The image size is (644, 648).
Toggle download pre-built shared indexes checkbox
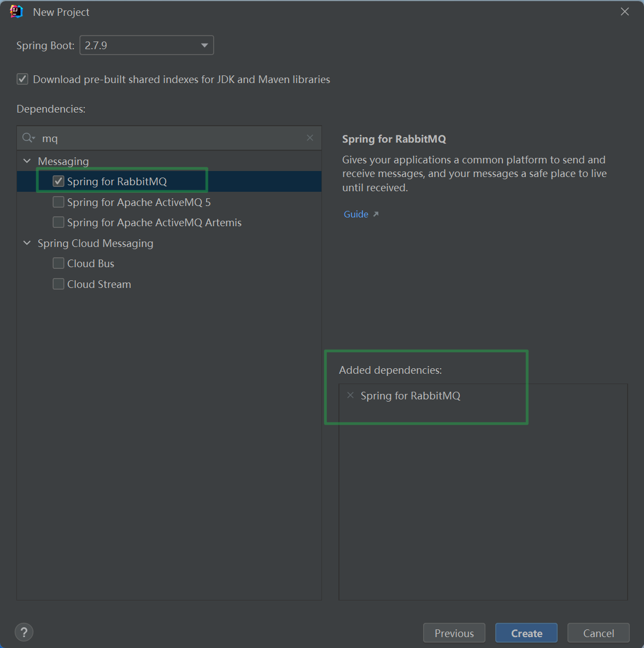click(x=22, y=79)
